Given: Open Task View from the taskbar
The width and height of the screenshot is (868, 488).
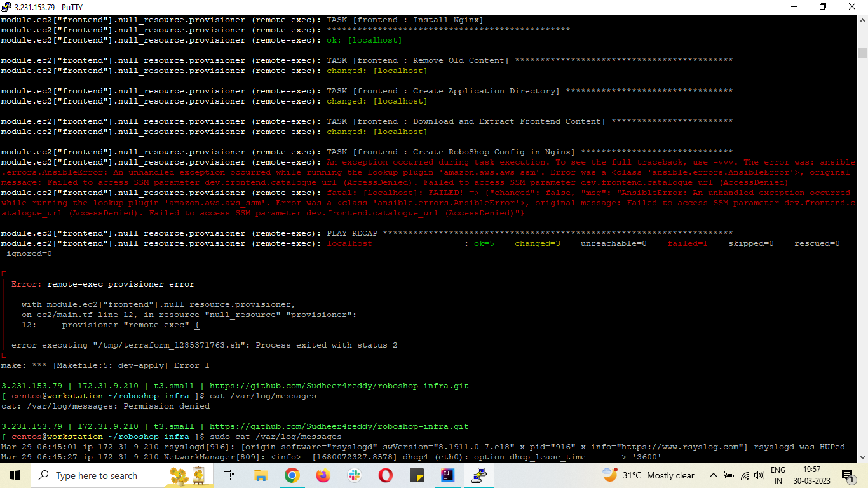Looking at the screenshot, I should click(x=228, y=475).
